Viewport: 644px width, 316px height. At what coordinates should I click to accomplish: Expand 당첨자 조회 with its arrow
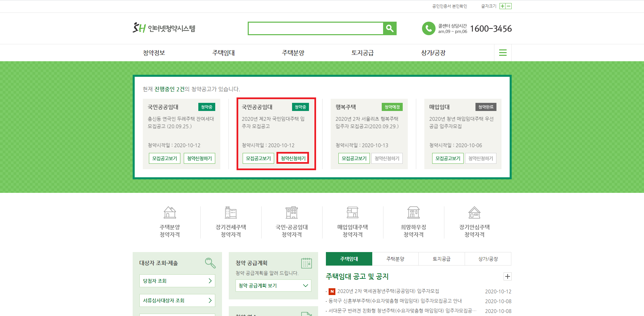click(x=210, y=281)
